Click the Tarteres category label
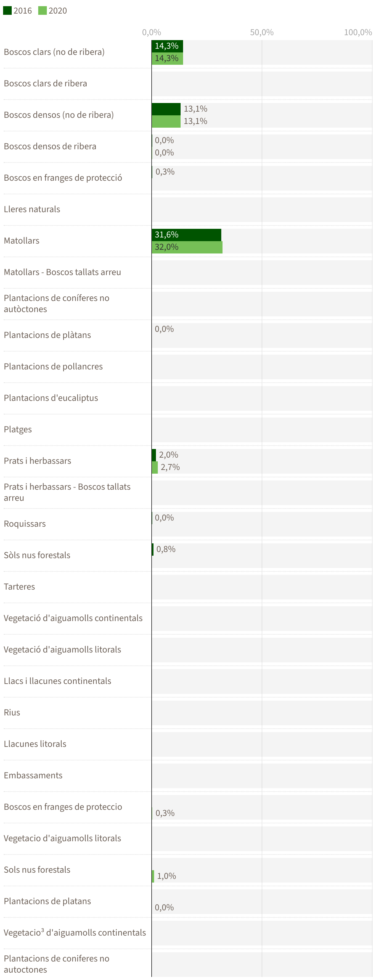Image resolution: width=376 pixels, height=980 pixels. tap(19, 587)
